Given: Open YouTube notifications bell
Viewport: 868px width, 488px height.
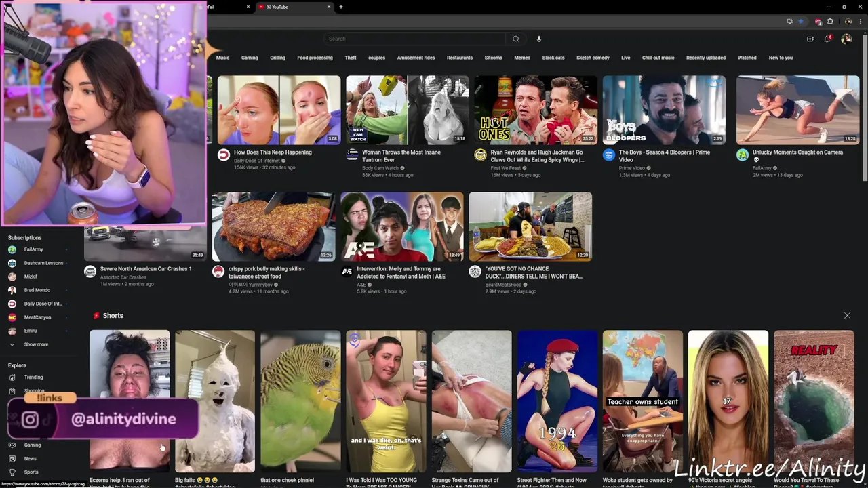Looking at the screenshot, I should pyautogui.click(x=827, y=39).
